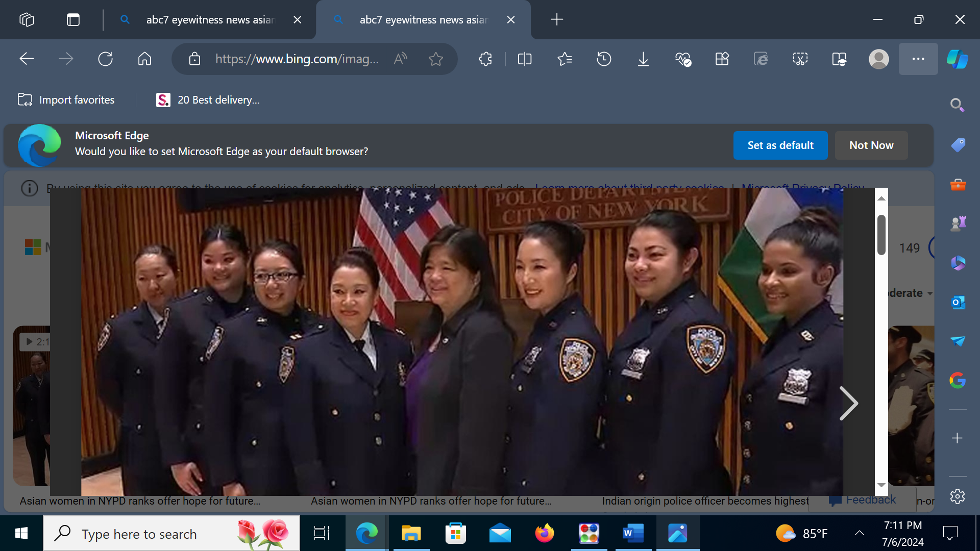The height and width of the screenshot is (551, 980).
Task: Open a new browser tab
Action: pos(557,19)
